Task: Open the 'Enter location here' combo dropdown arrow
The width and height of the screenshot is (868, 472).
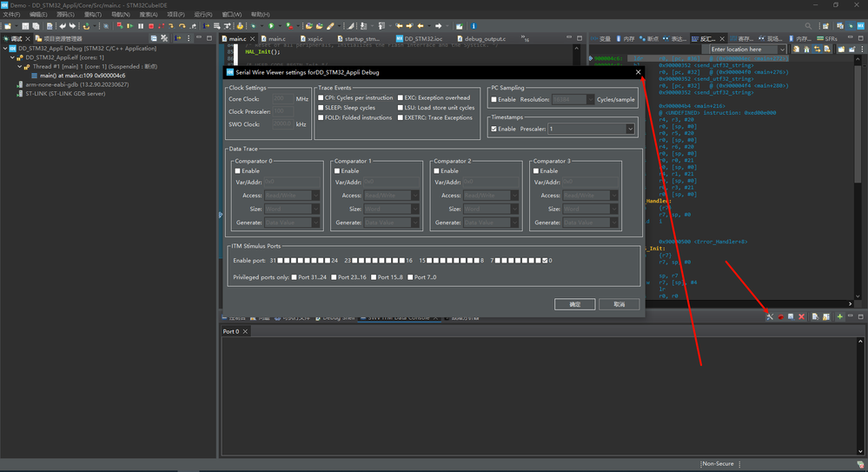Action: point(782,50)
